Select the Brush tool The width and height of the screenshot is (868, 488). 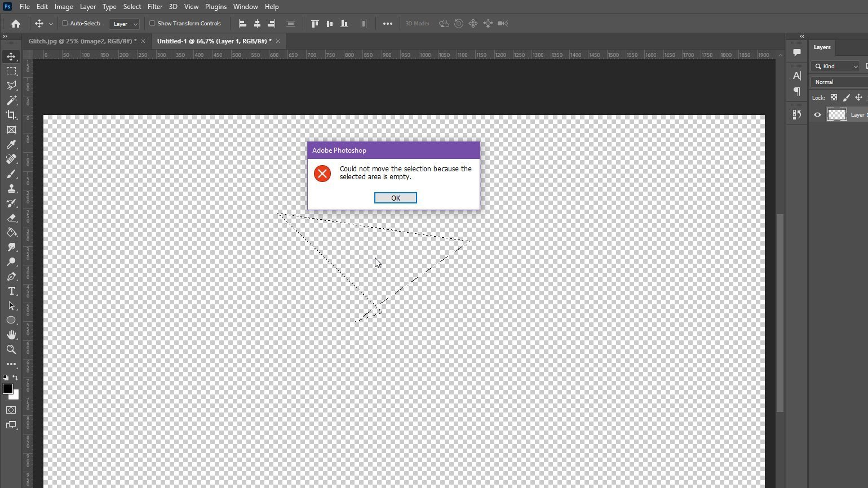11,174
